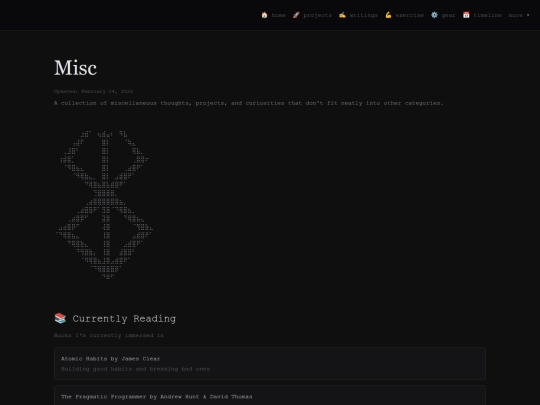The width and height of the screenshot is (540, 405).
Task: Navigate to the exercise page
Action: 409,15
